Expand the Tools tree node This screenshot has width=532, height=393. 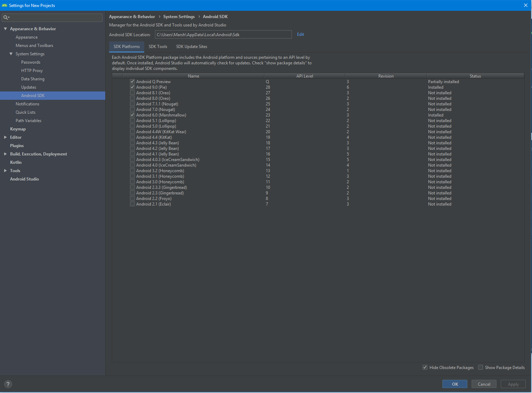point(5,171)
